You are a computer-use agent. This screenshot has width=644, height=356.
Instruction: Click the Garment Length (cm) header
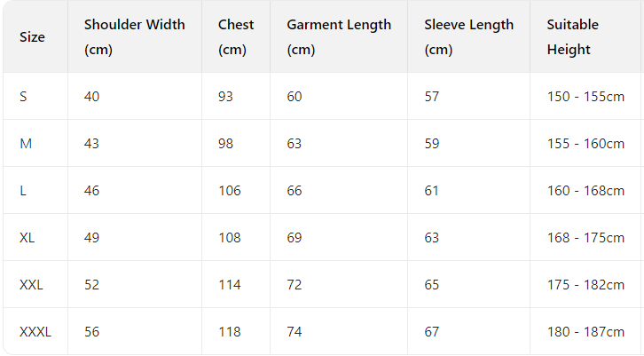(x=338, y=37)
